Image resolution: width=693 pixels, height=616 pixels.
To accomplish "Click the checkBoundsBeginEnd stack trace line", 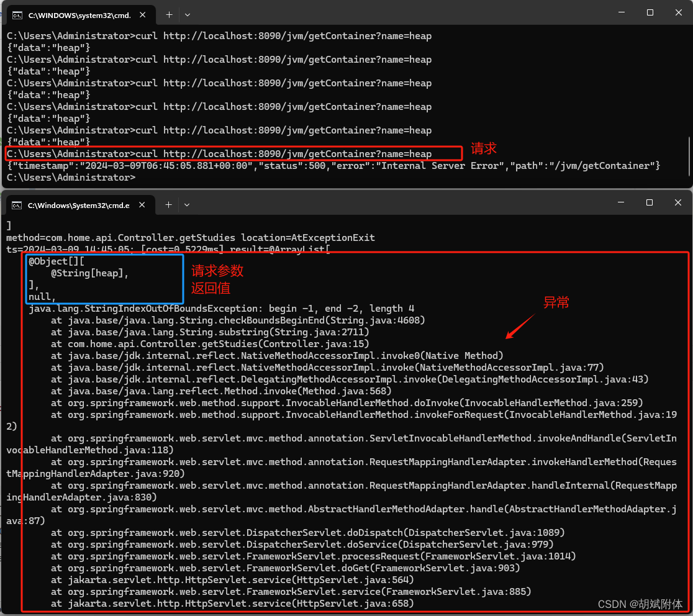I will [x=238, y=320].
